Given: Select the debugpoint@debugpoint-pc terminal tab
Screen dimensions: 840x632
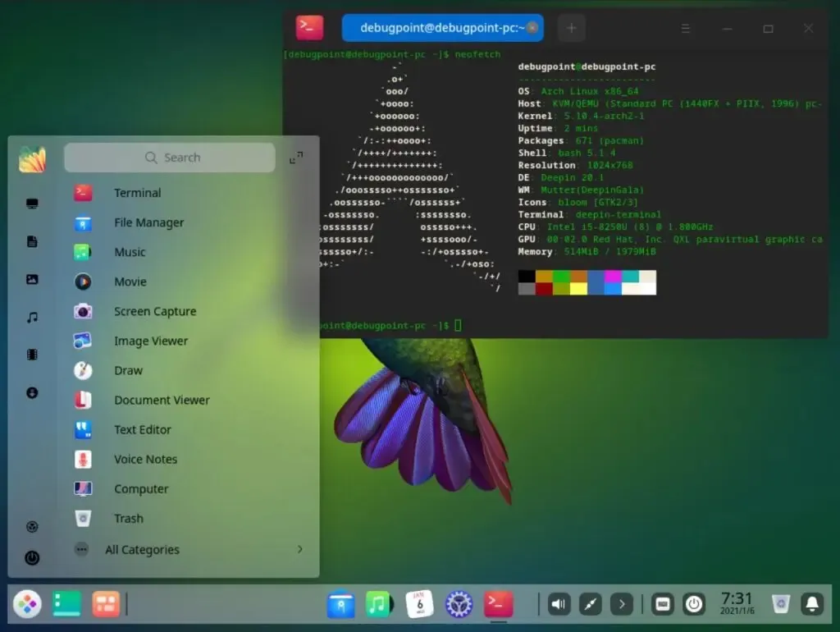Looking at the screenshot, I should tap(442, 27).
